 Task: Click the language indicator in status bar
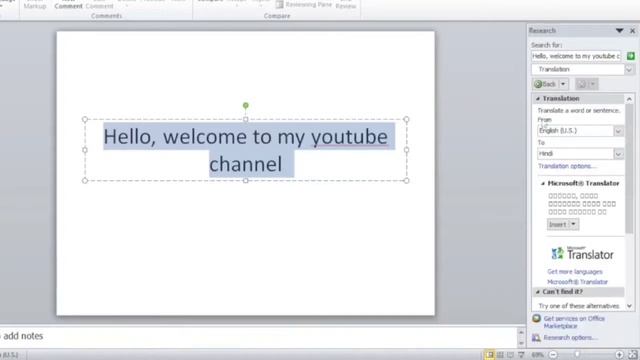click(x=8, y=355)
